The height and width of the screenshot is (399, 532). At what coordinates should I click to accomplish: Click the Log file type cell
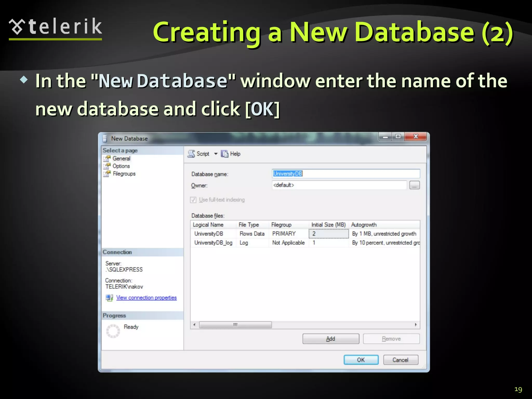252,243
